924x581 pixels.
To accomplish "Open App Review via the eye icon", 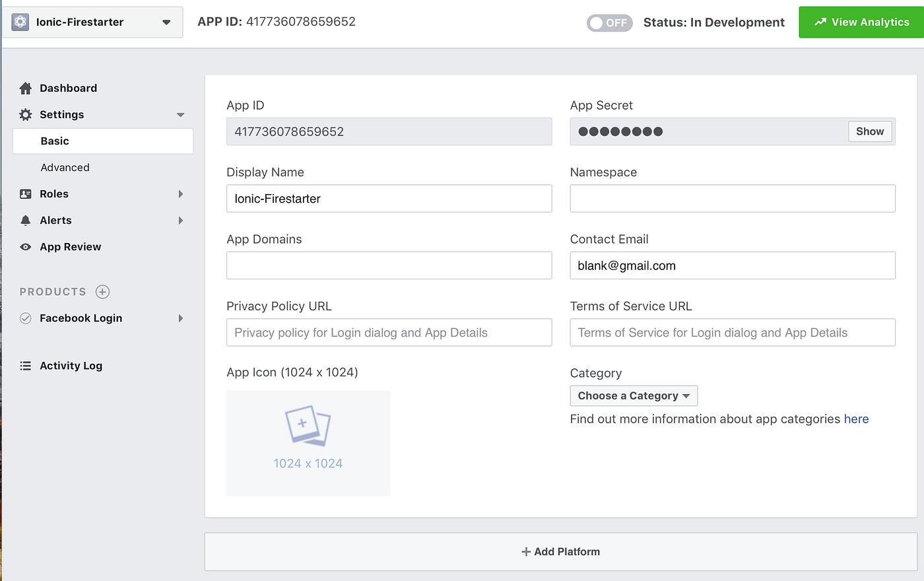I will pyautogui.click(x=25, y=246).
